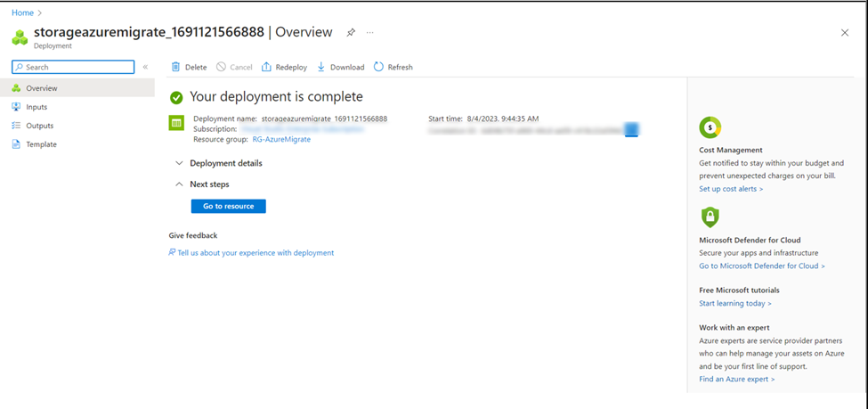This screenshot has height=409, width=868.
Task: Refresh the deployment status
Action: click(393, 67)
